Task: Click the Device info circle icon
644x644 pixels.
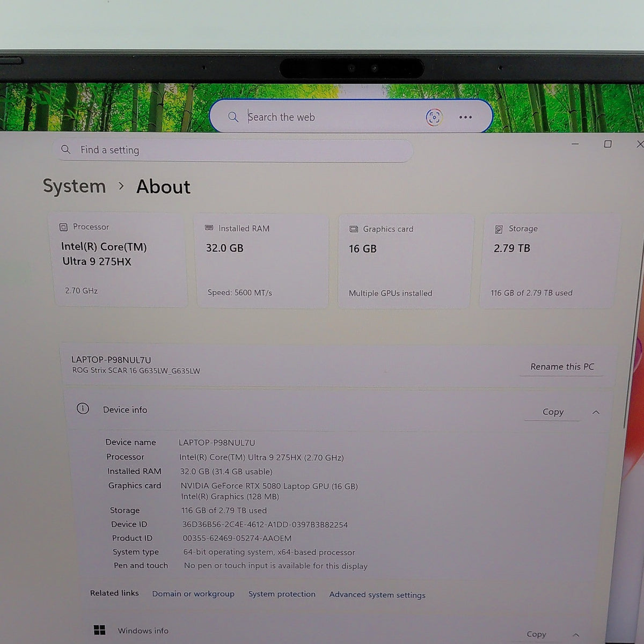Action: pyautogui.click(x=83, y=408)
